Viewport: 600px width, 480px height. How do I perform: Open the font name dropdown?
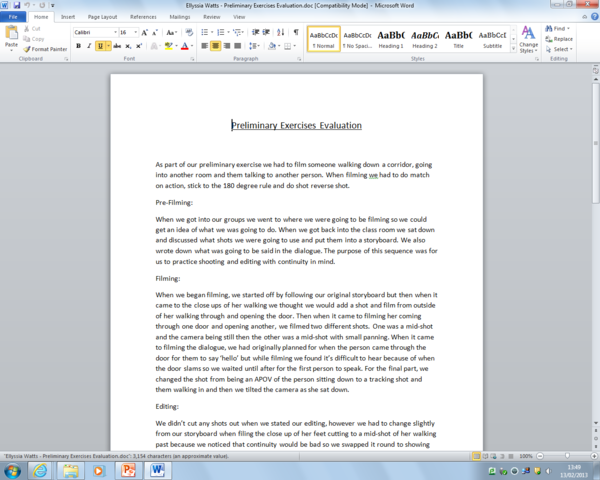tap(115, 33)
